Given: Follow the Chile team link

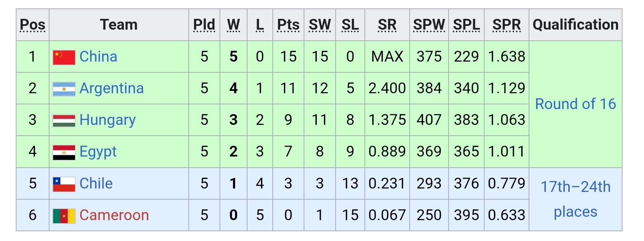Looking at the screenshot, I should tap(96, 183).
